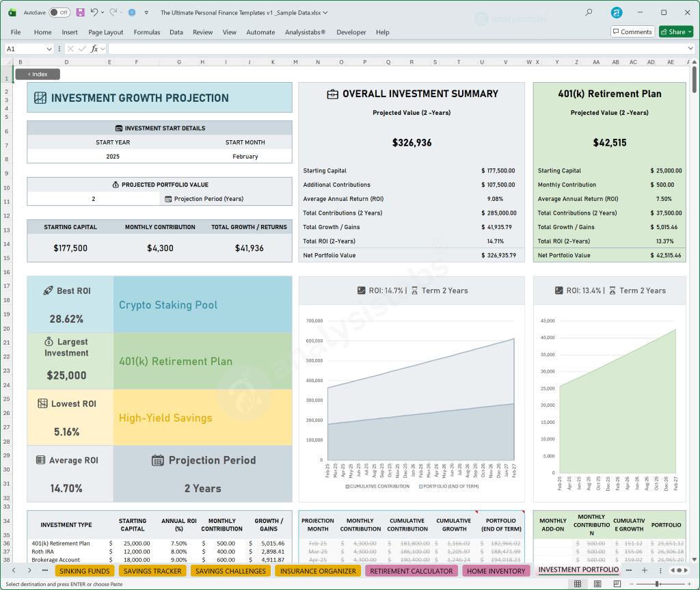Click the New Sheet plus button
The height and width of the screenshot is (590, 700).
646,570
